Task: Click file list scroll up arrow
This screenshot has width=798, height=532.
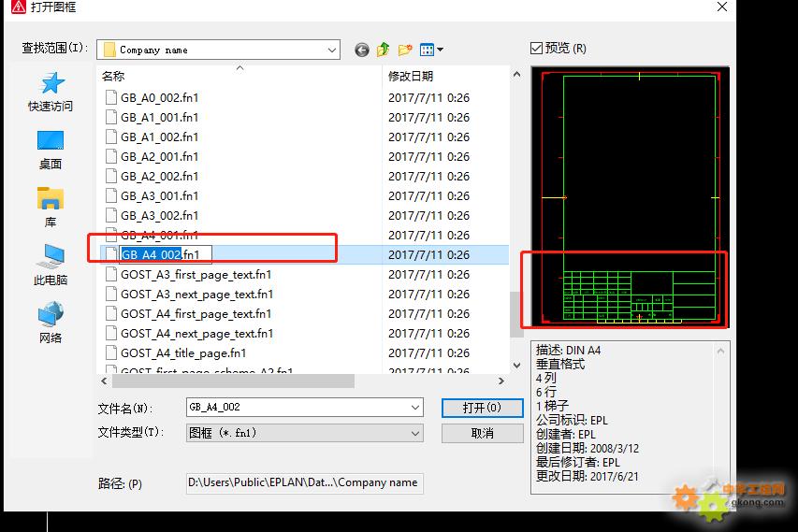Action: click(x=516, y=75)
